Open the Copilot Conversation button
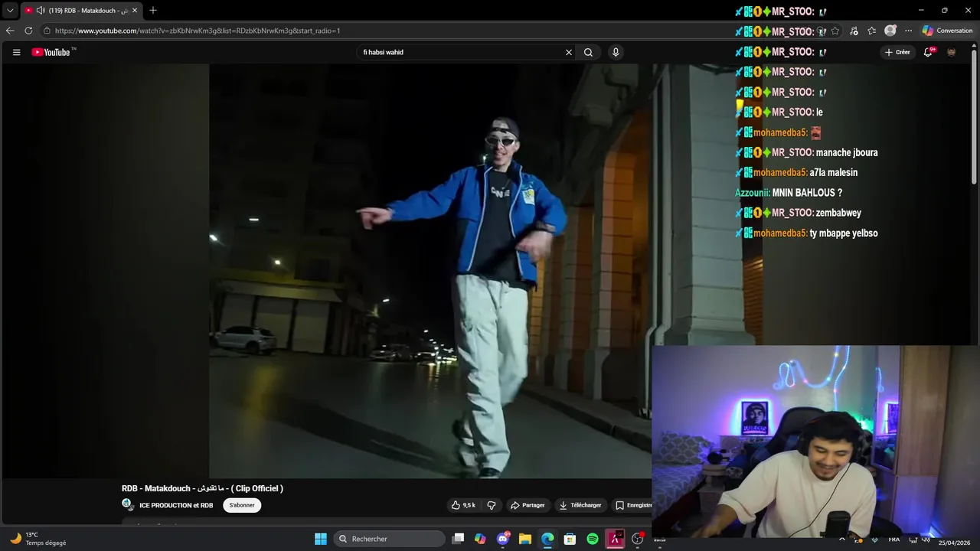Image resolution: width=980 pixels, height=551 pixels. coord(947,31)
